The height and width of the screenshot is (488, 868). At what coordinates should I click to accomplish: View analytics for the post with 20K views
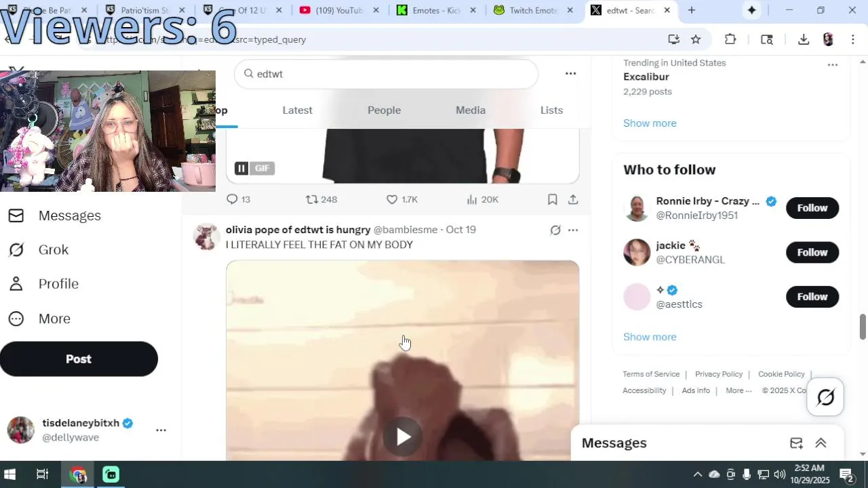pyautogui.click(x=482, y=199)
